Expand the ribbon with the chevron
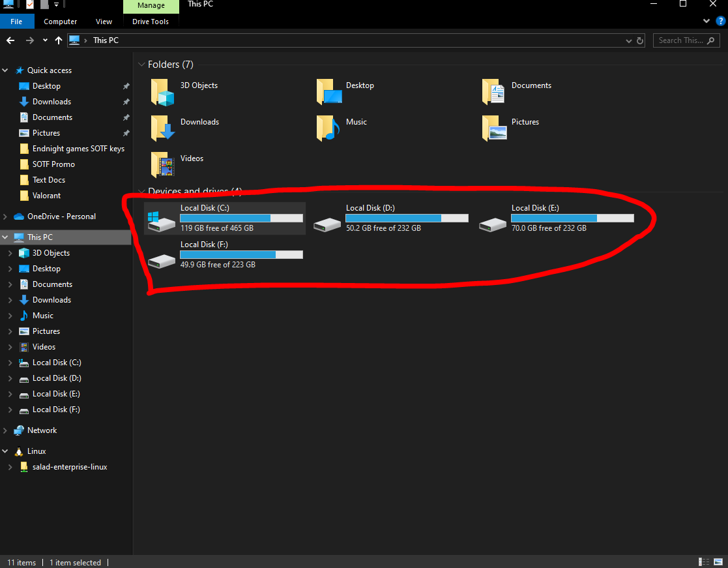 706,21
